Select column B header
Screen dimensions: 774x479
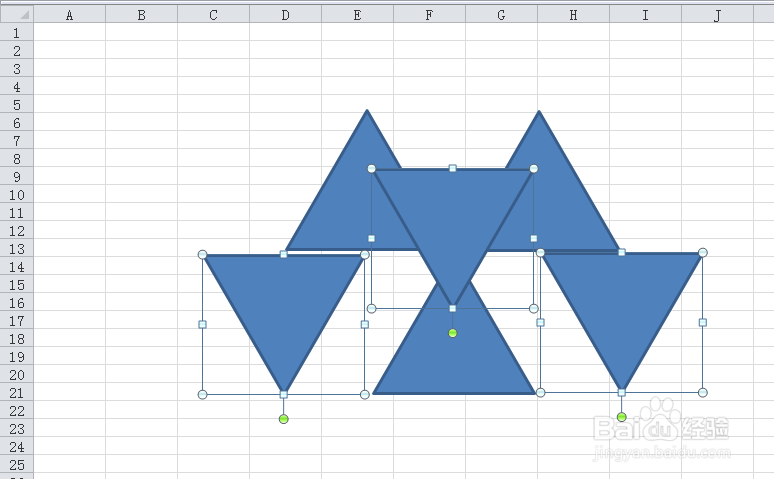point(142,15)
